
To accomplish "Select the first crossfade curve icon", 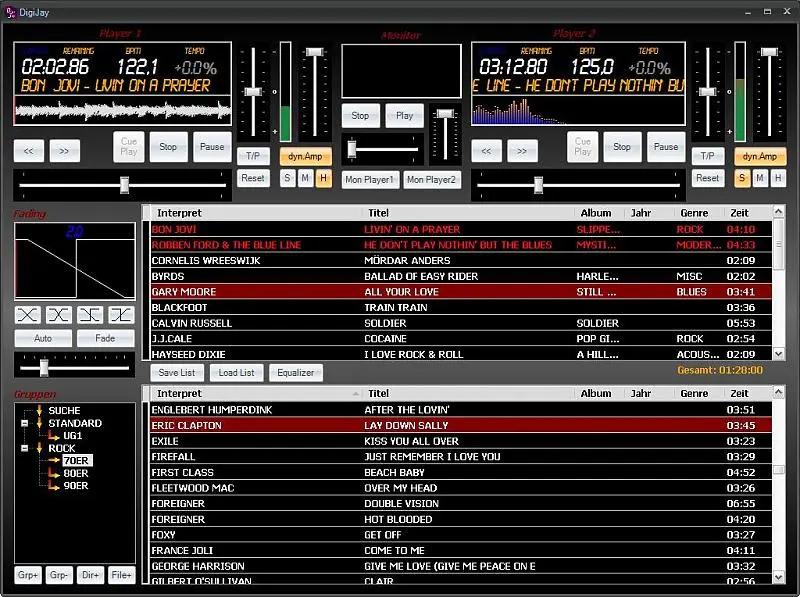I will click(27, 314).
